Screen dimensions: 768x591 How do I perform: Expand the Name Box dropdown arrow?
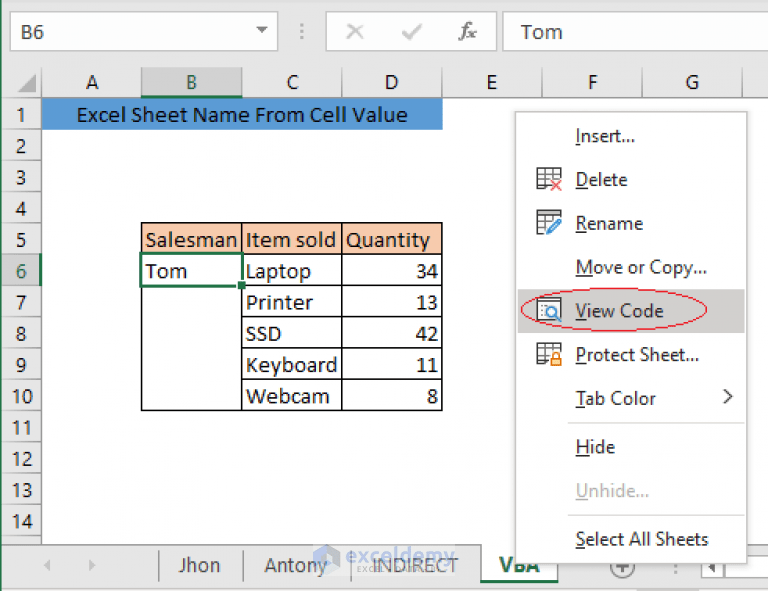(263, 32)
